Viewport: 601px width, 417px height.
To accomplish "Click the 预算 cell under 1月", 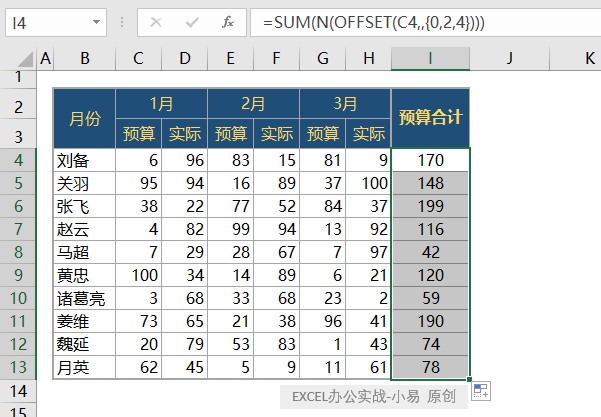I will [138, 133].
